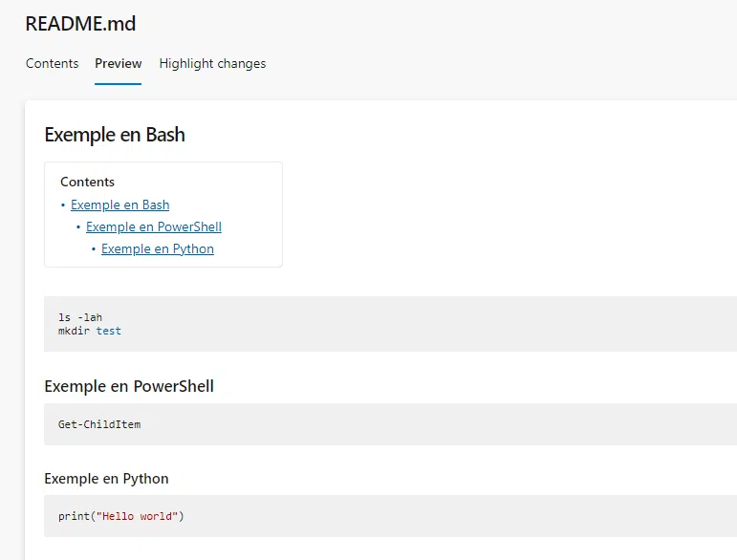737x560 pixels.
Task: Click the bullet beside 'Exemple en PowerShell' link
Action: tap(78, 226)
